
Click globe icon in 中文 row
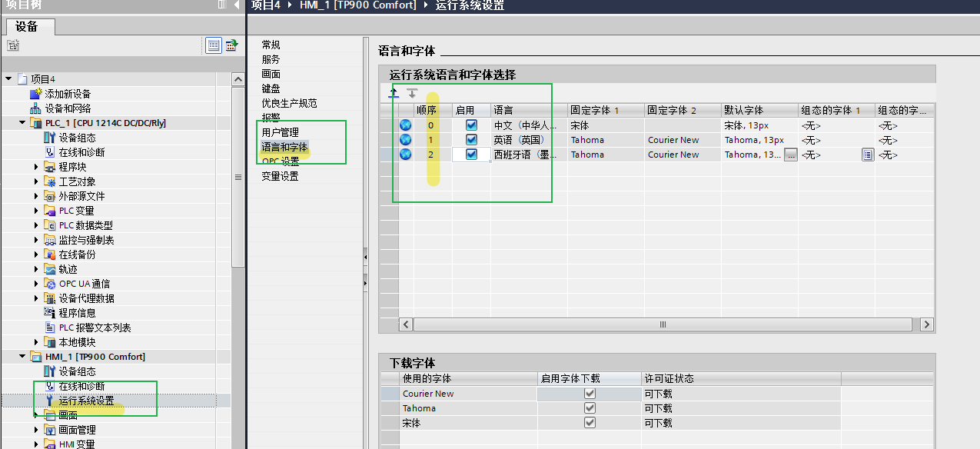(406, 125)
